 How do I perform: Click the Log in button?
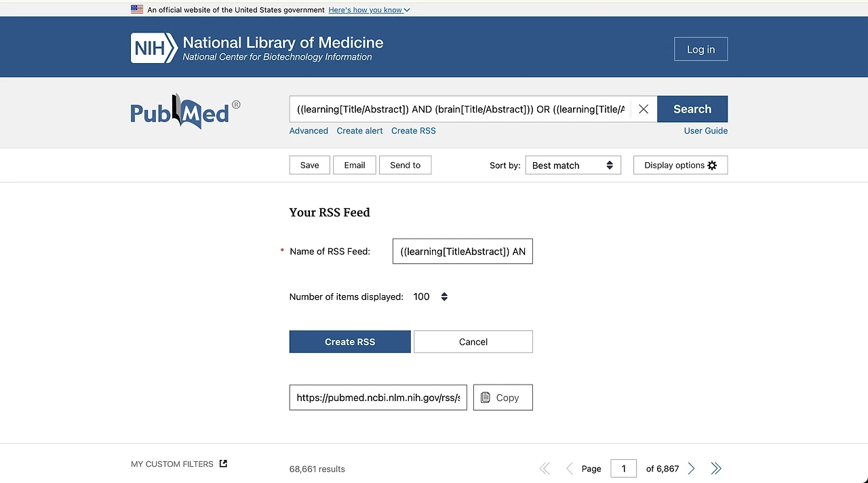(x=701, y=49)
